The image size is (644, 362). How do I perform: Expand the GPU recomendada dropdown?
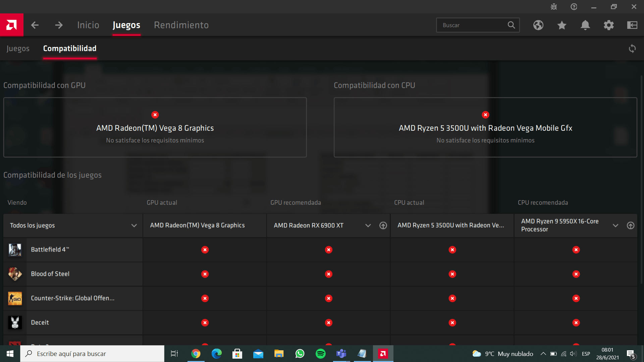point(368,226)
